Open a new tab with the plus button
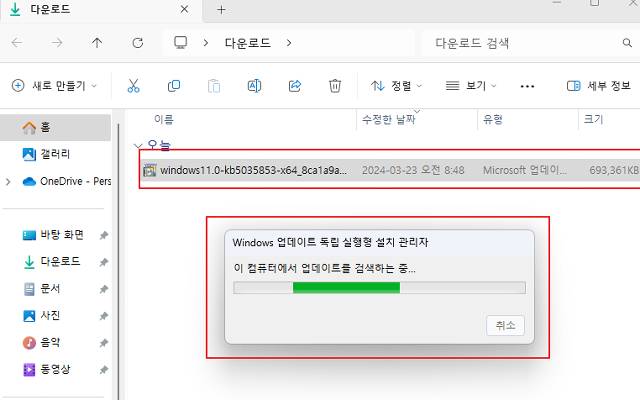 click(x=221, y=10)
